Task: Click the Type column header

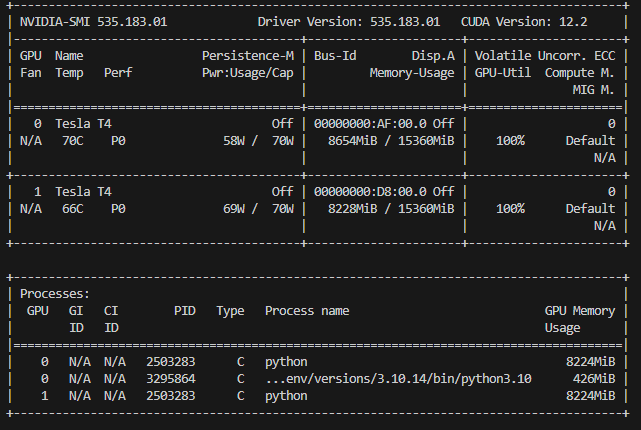Action: [x=230, y=311]
